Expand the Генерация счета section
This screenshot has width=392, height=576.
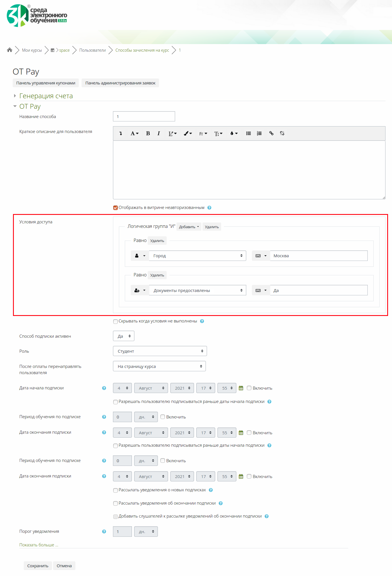[46, 96]
